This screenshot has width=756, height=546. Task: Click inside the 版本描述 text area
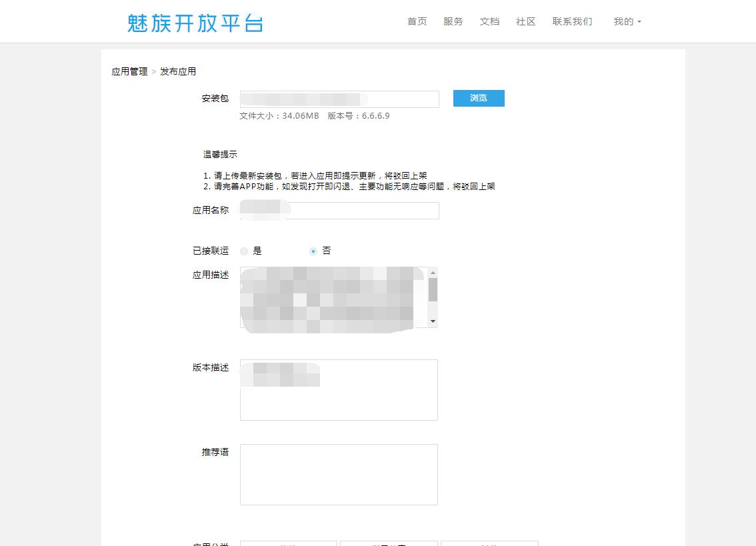click(339, 390)
